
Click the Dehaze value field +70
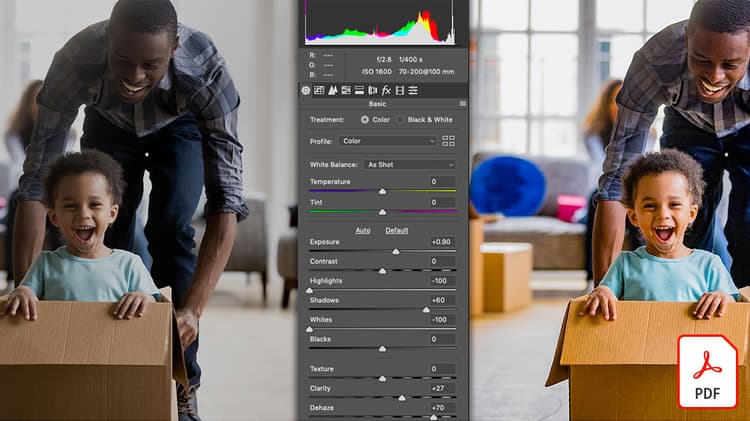click(442, 408)
